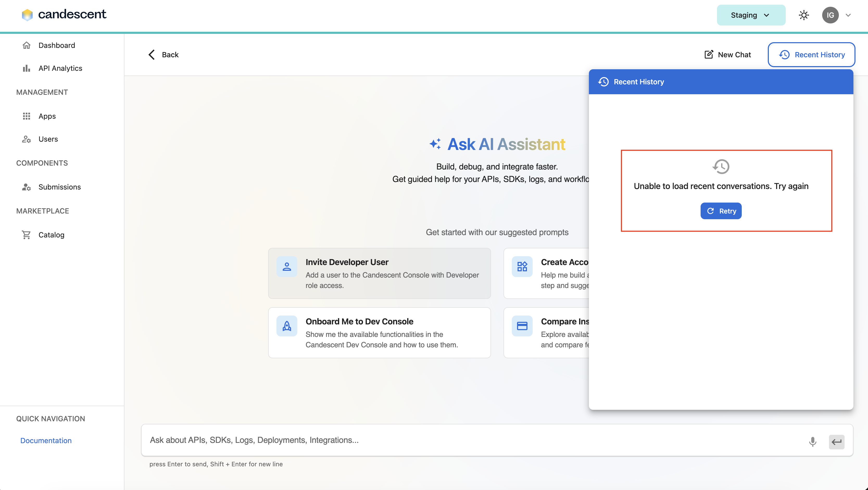Click the COMPONENTS section label

pos(42,163)
